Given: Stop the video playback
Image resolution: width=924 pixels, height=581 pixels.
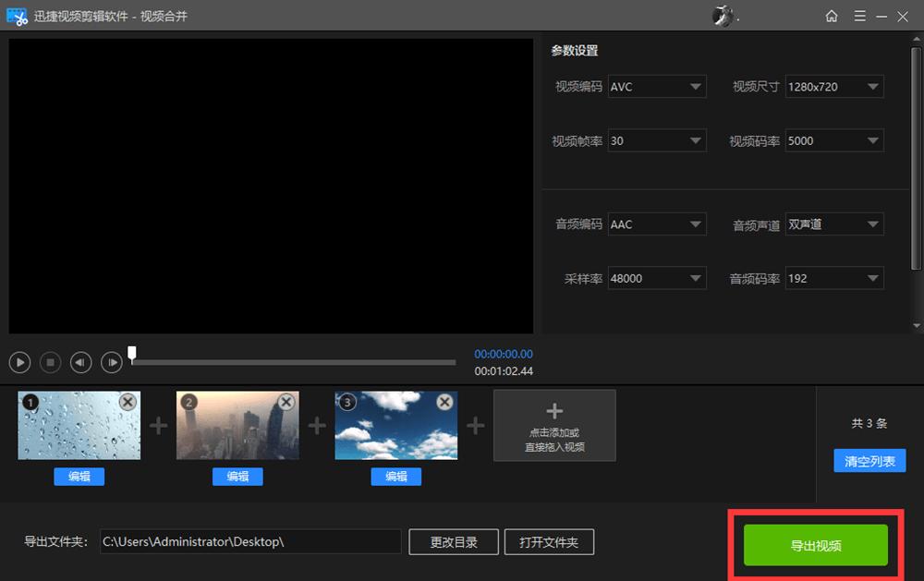Looking at the screenshot, I should point(50,362).
